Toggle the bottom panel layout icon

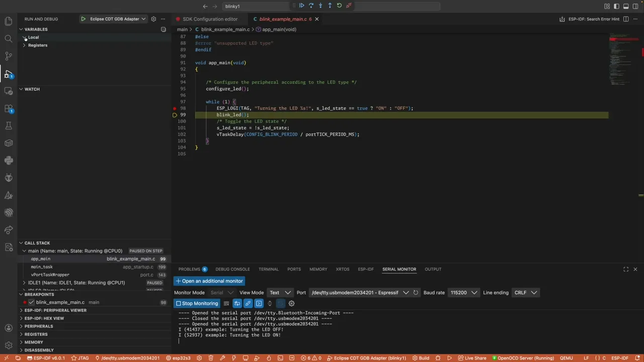click(626, 7)
